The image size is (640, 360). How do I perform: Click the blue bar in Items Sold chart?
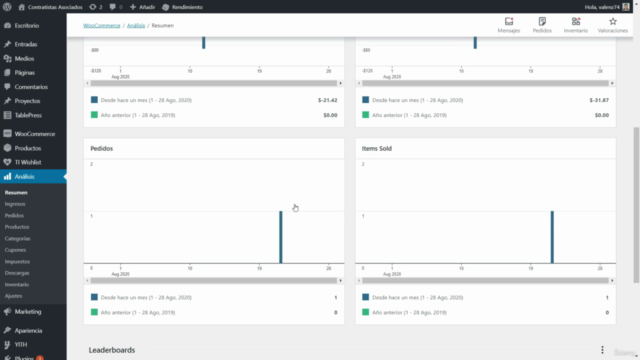coord(552,237)
